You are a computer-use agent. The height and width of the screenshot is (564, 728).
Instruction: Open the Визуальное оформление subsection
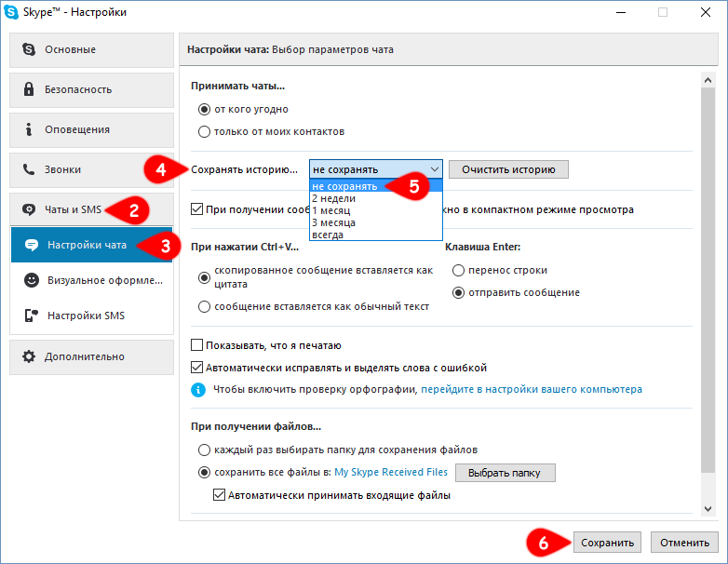coord(91,280)
